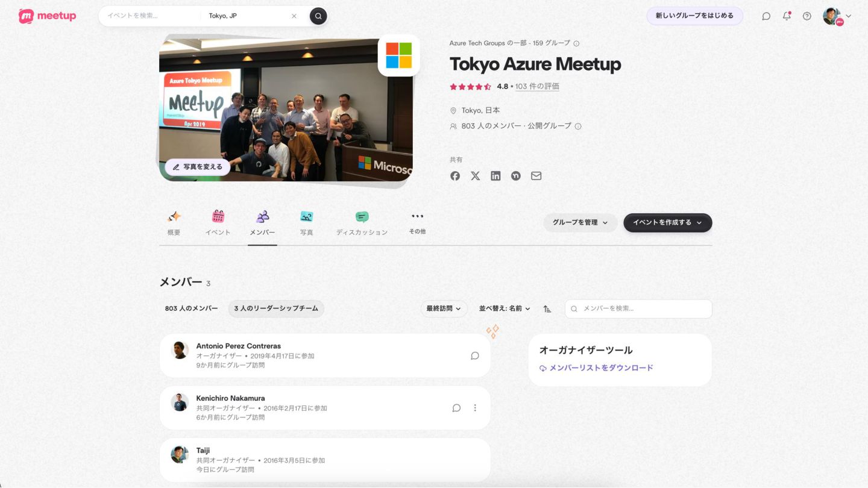Share the group via email icon

click(x=536, y=176)
